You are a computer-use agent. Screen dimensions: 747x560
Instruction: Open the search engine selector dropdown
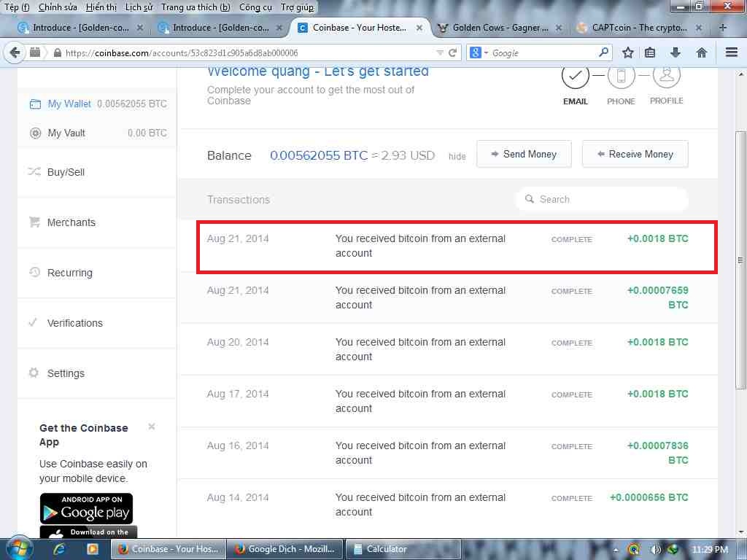[x=479, y=52]
